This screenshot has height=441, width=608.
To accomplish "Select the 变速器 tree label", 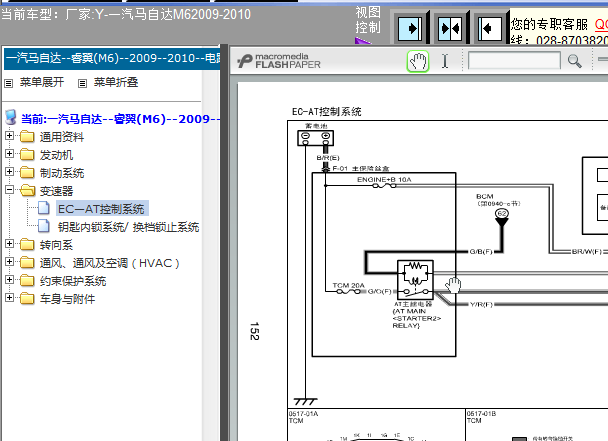I will point(56,191).
